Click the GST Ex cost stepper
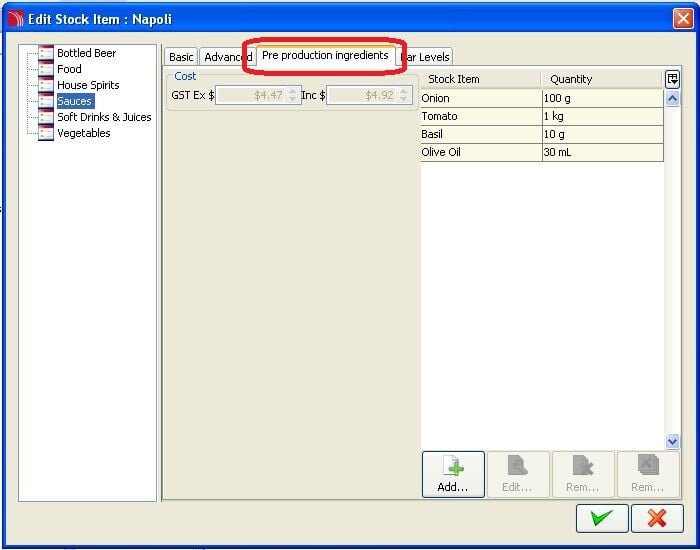 [293, 95]
